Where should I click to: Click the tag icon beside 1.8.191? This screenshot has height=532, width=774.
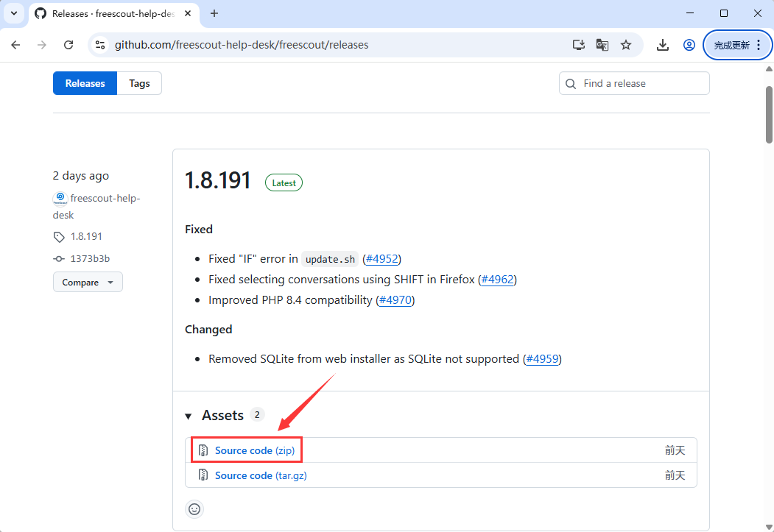tap(59, 237)
